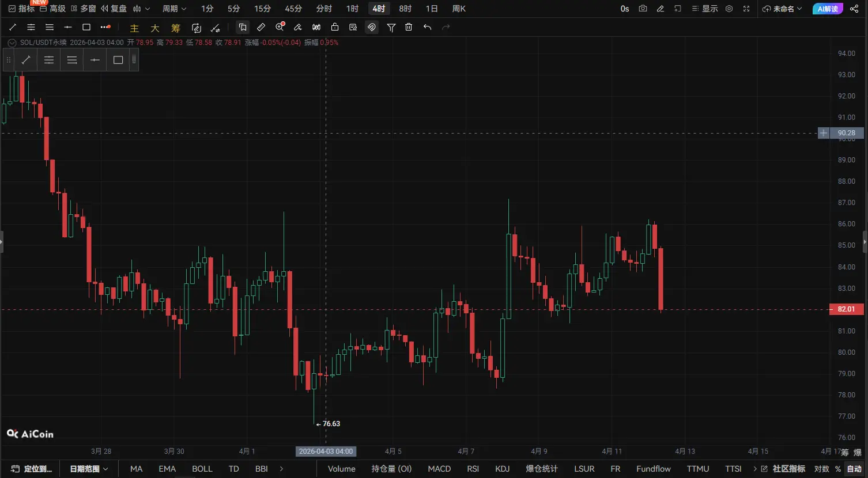Take a chart screenshot with camera icon

[x=643, y=9]
